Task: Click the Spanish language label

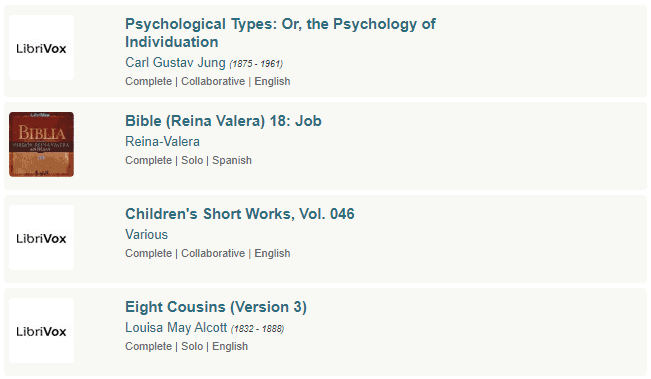Action: pyautogui.click(x=232, y=160)
